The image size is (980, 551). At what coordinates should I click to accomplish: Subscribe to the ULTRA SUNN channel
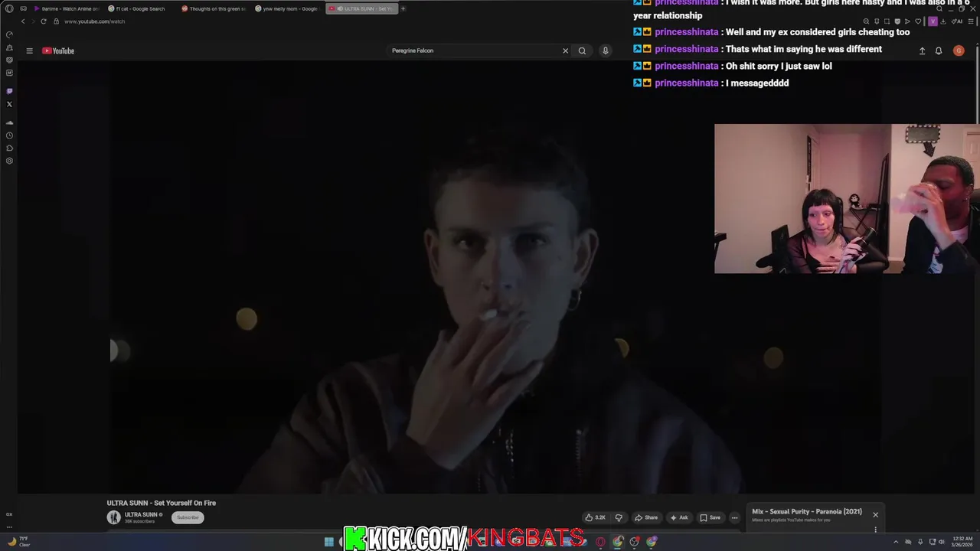point(188,517)
